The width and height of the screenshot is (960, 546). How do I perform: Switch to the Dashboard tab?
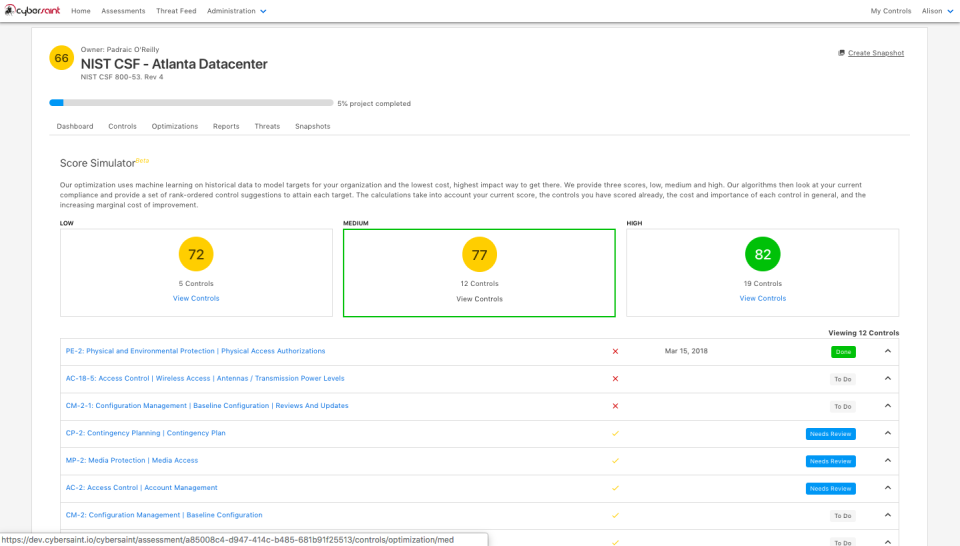coord(75,126)
